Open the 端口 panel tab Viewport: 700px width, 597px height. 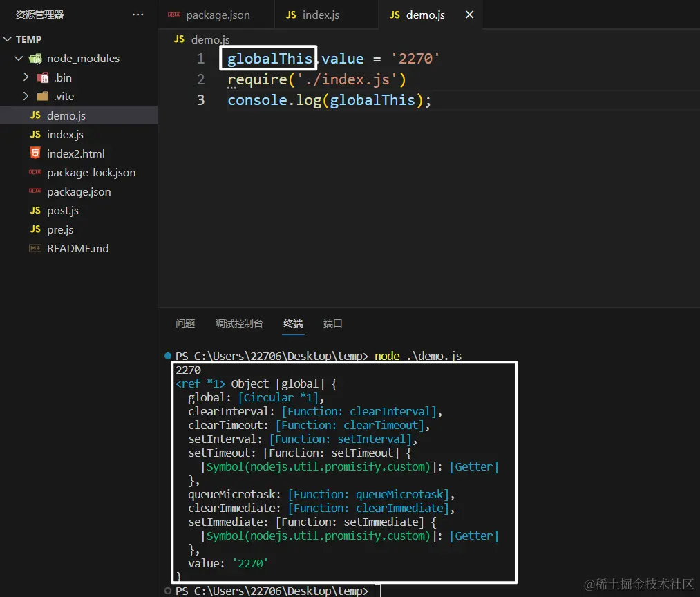point(332,323)
